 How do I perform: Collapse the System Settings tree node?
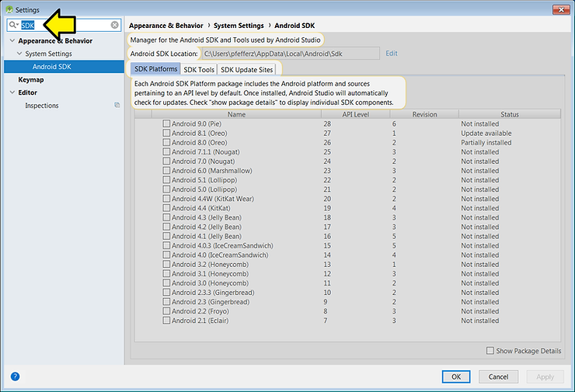(x=19, y=54)
